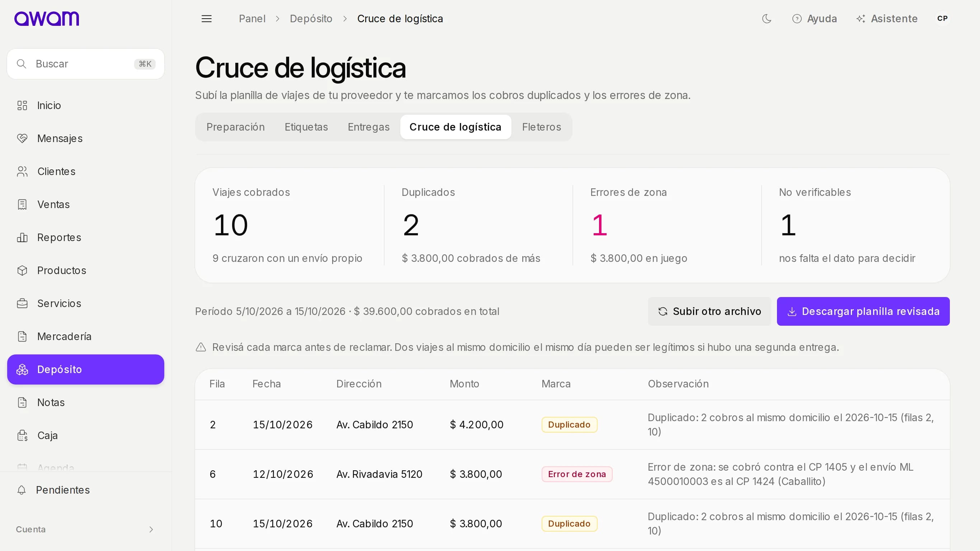The width and height of the screenshot is (980, 551).
Task: Open Servicios in sidebar
Action: pos(86,303)
